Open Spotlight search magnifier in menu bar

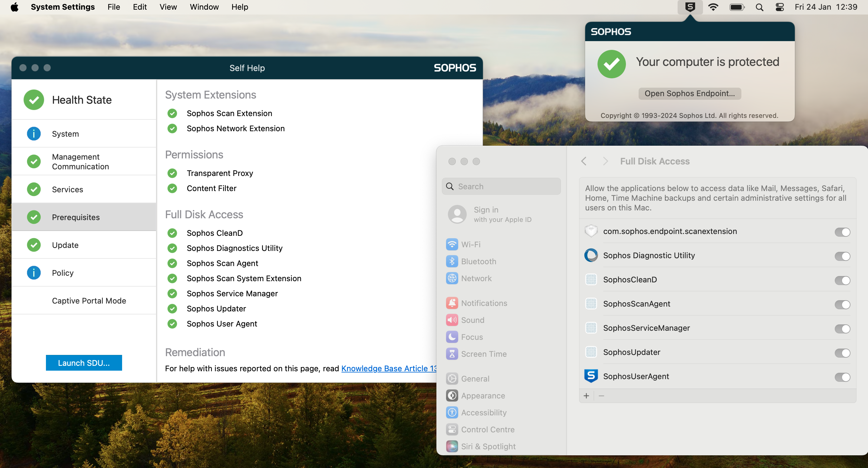[759, 7]
